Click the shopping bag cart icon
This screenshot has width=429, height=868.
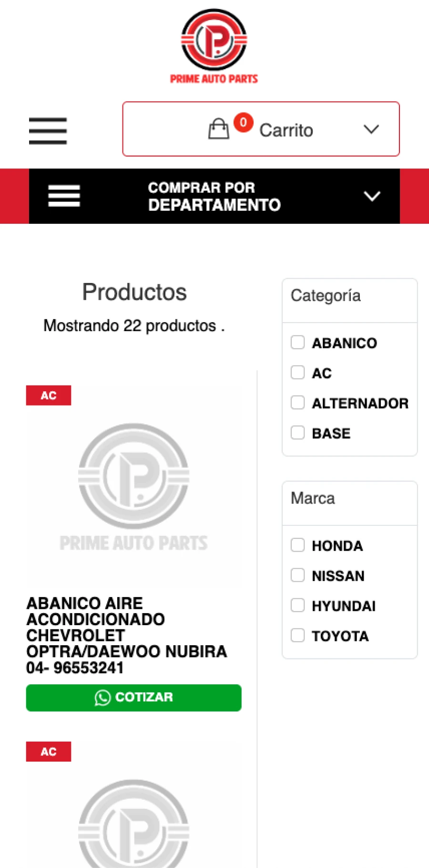click(x=219, y=129)
